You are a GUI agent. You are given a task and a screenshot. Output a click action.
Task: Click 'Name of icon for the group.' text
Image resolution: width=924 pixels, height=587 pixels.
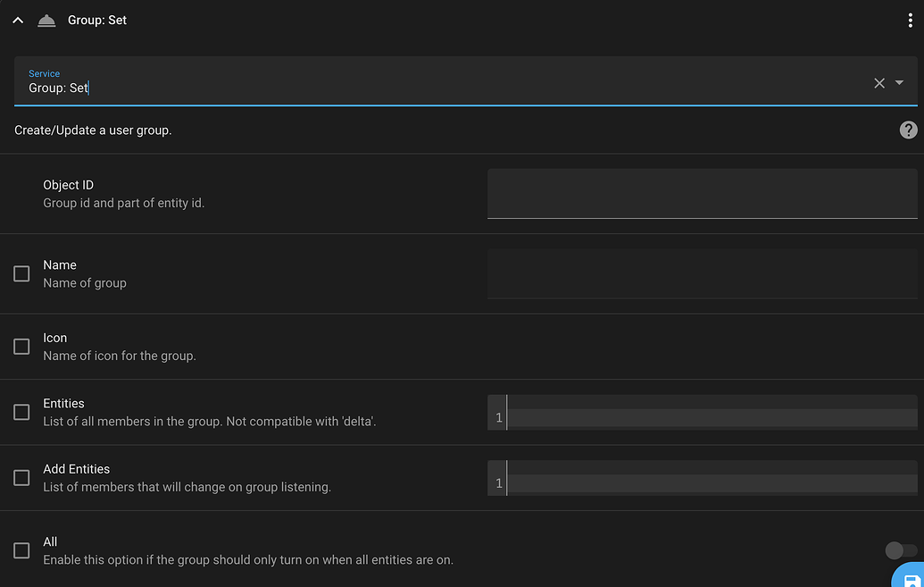(x=120, y=356)
